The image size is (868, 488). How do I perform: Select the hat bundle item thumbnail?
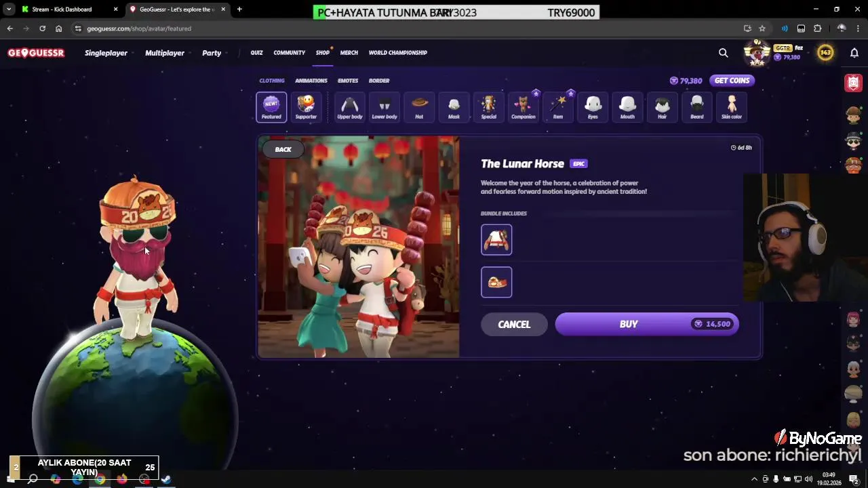[496, 282]
